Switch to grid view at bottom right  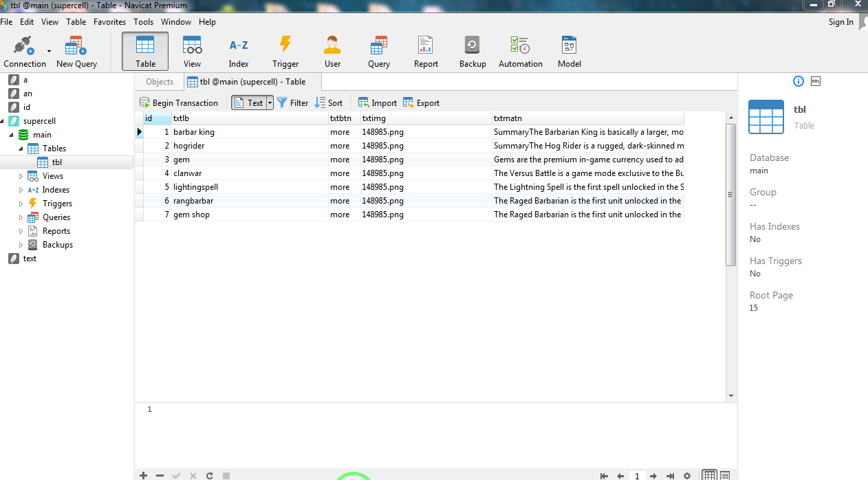click(x=709, y=475)
